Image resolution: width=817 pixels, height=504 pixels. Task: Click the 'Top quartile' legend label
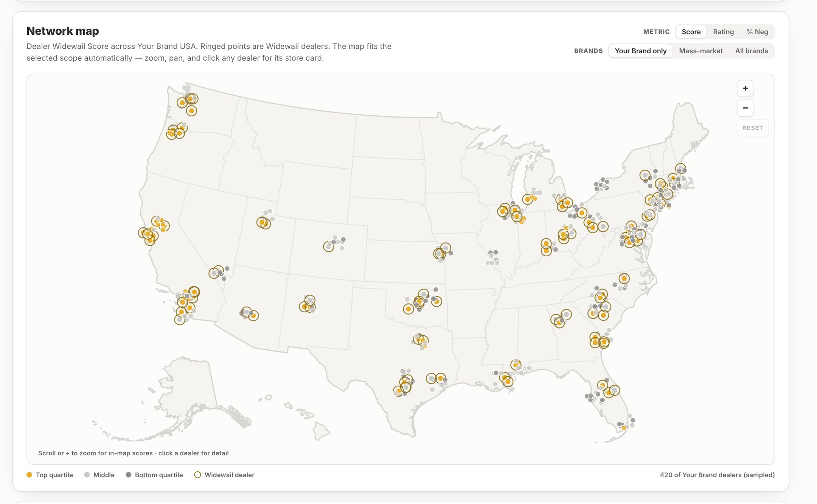(54, 475)
